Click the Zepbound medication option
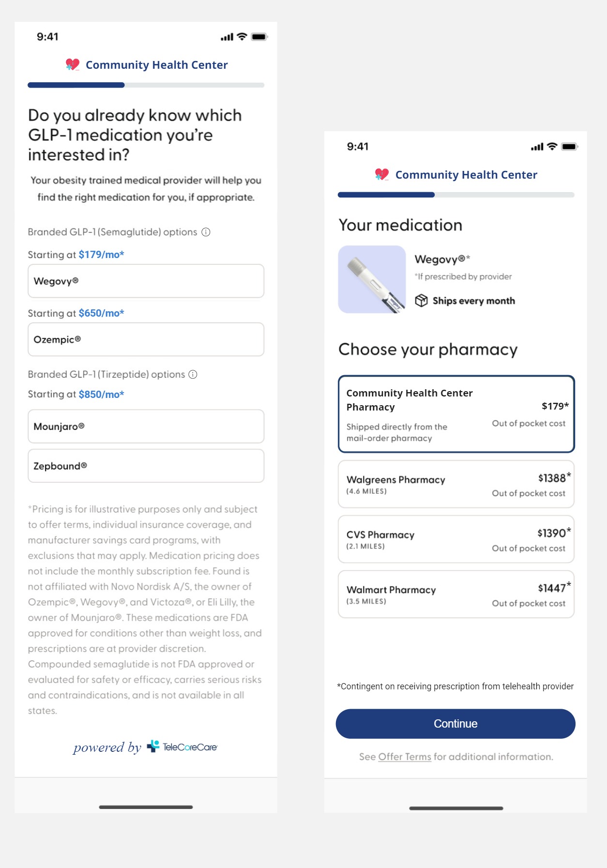The image size is (607, 868). pos(145,465)
